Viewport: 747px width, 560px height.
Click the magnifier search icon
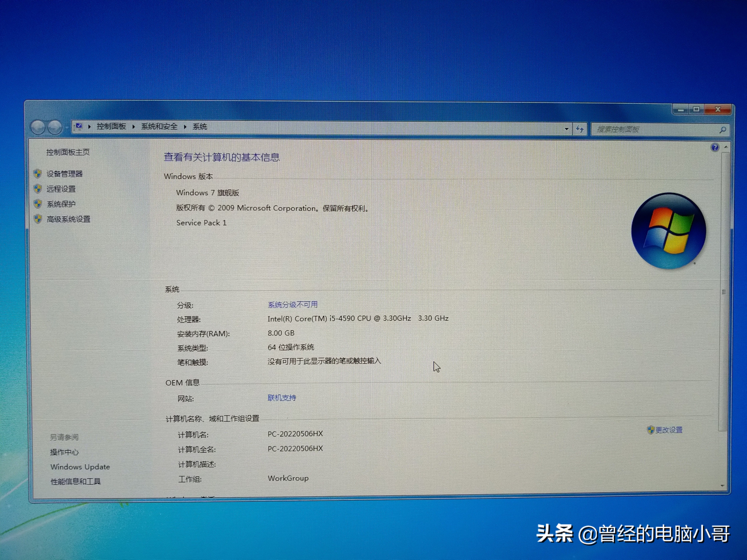[x=723, y=130]
